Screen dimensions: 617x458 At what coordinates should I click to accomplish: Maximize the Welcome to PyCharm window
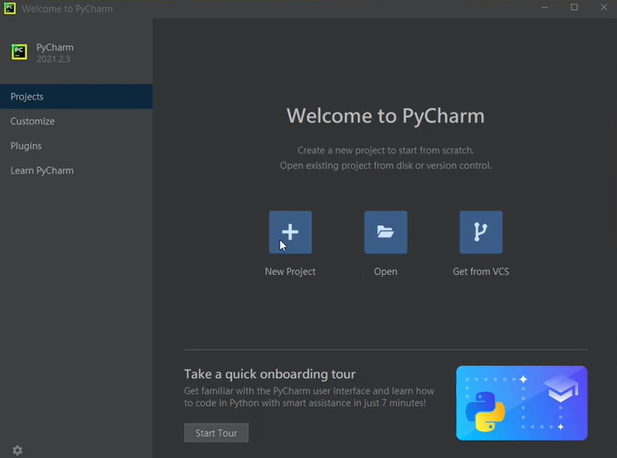pos(574,8)
